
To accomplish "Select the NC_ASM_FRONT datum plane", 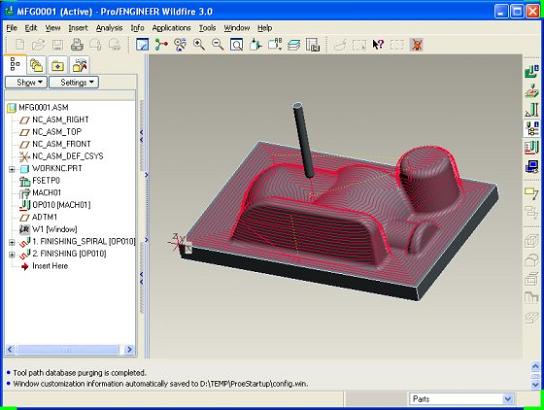I will [61, 144].
